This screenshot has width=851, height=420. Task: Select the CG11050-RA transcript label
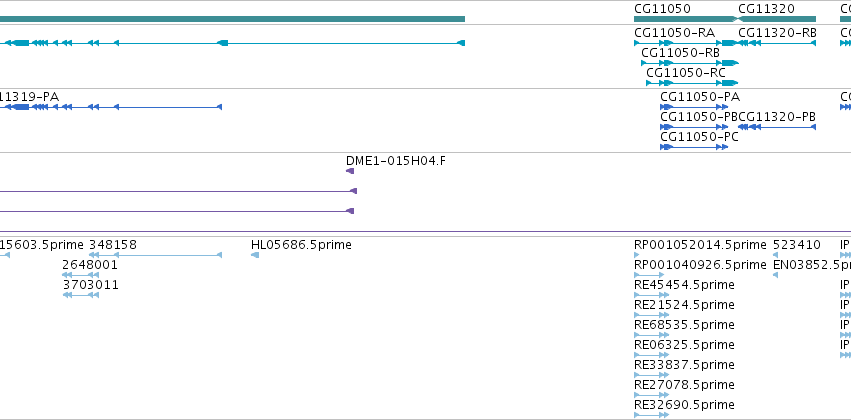click(x=674, y=33)
